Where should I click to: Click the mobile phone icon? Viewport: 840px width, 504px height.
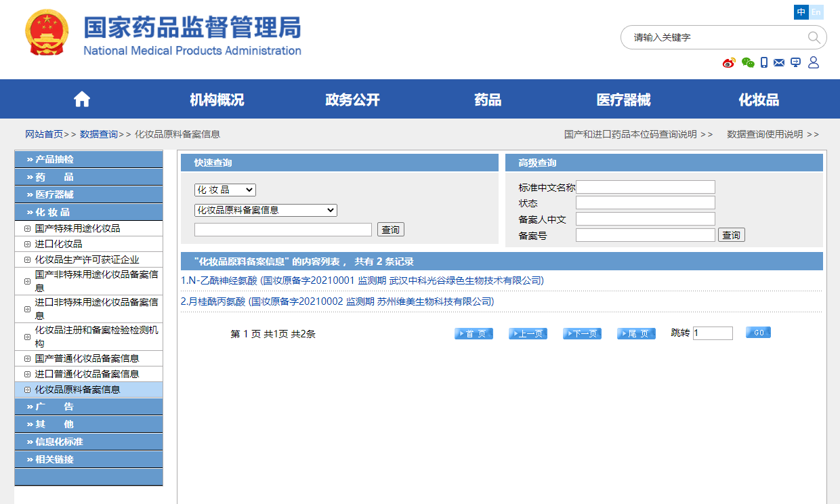pos(764,63)
